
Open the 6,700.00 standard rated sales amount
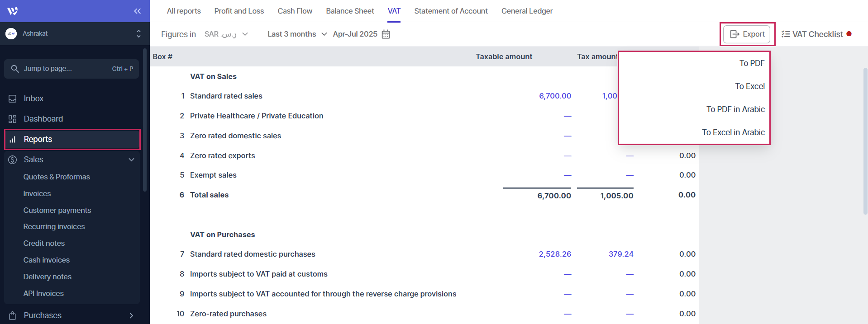point(555,96)
